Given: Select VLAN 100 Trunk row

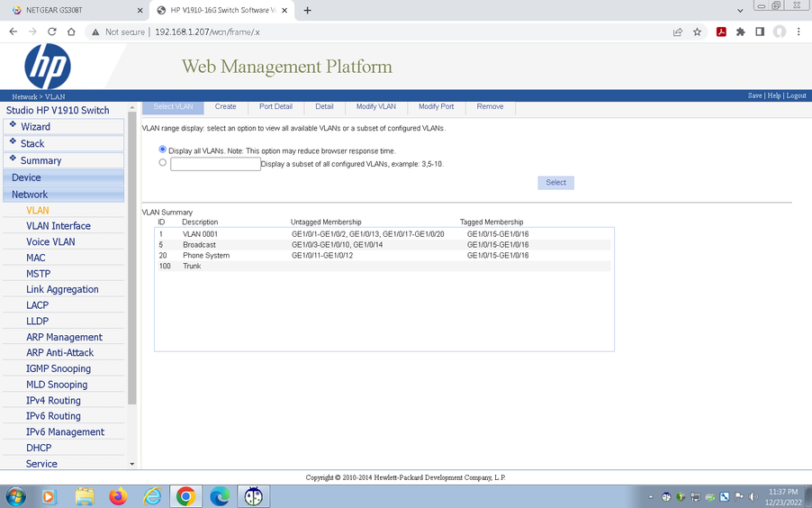Looking at the screenshot, I should click(383, 266).
